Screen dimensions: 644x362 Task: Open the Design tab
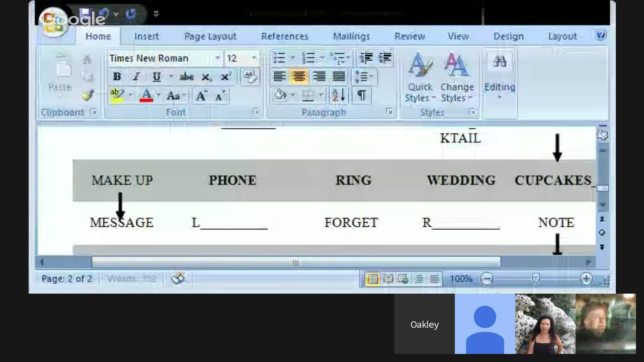509,36
